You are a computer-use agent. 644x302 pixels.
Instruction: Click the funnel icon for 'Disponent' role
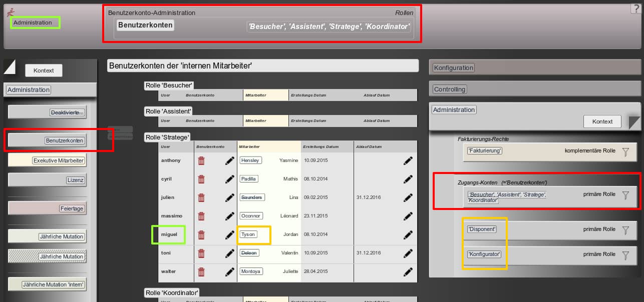pyautogui.click(x=625, y=230)
